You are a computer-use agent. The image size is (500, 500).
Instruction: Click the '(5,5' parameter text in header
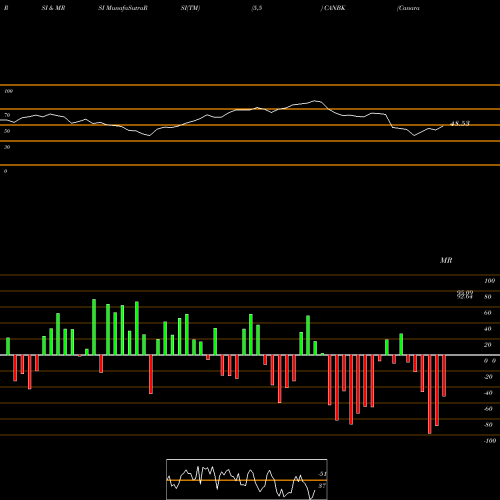[257, 8]
